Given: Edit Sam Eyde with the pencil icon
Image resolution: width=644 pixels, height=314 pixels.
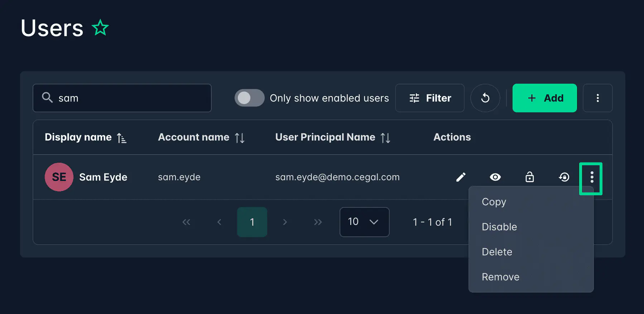Looking at the screenshot, I should pyautogui.click(x=461, y=177).
